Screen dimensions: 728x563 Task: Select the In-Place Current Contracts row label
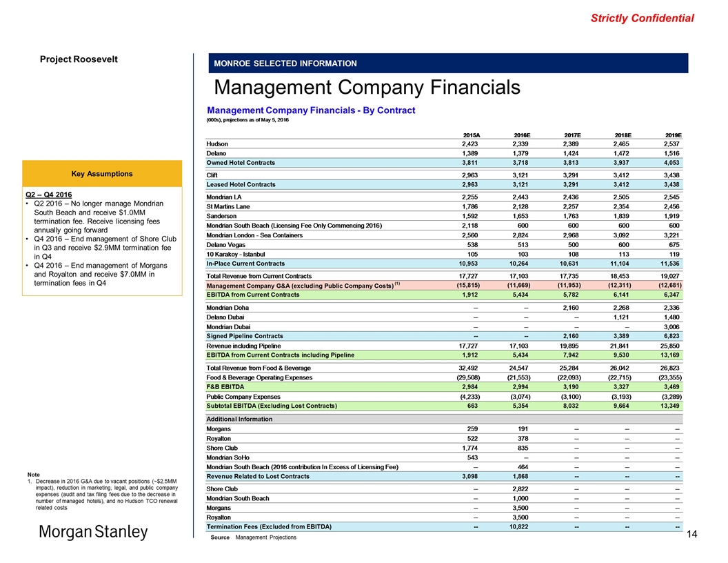click(245, 264)
